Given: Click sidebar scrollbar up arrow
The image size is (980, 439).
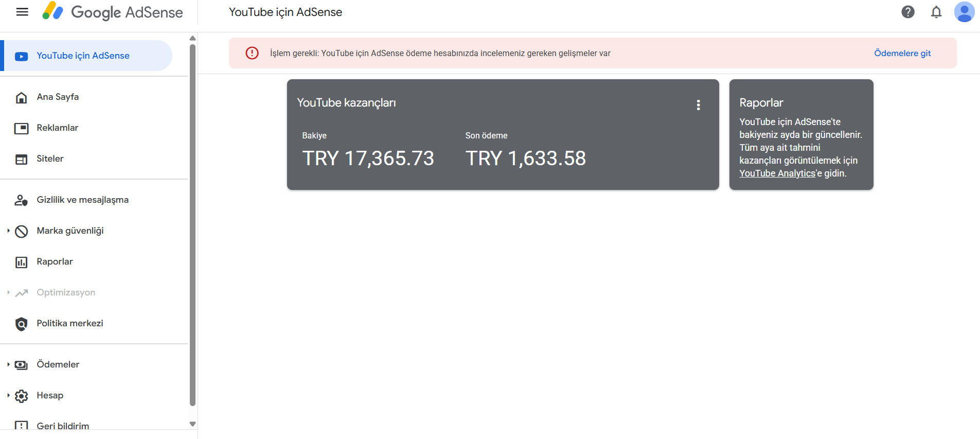Looking at the screenshot, I should click(192, 38).
